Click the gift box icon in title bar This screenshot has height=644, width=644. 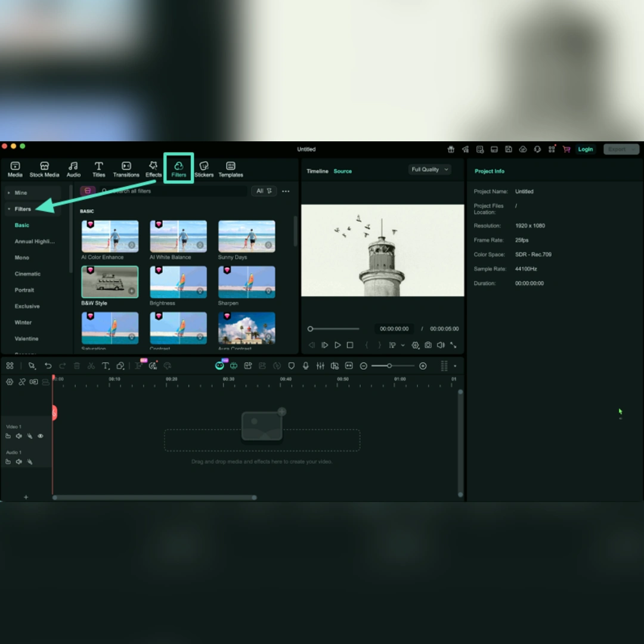click(451, 150)
